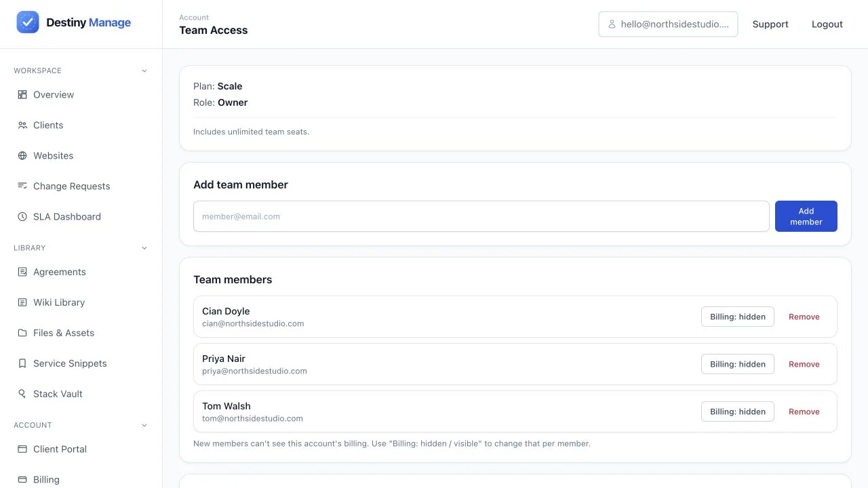Toggle billing visibility for Priya Nair

[x=738, y=364]
